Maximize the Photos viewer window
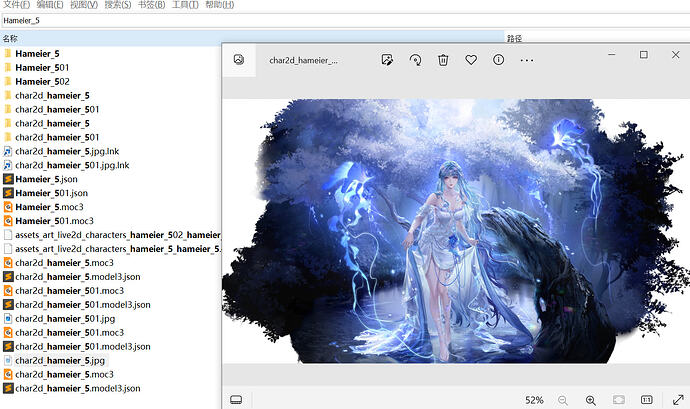Screen dimensions: 690x409 point(643,55)
